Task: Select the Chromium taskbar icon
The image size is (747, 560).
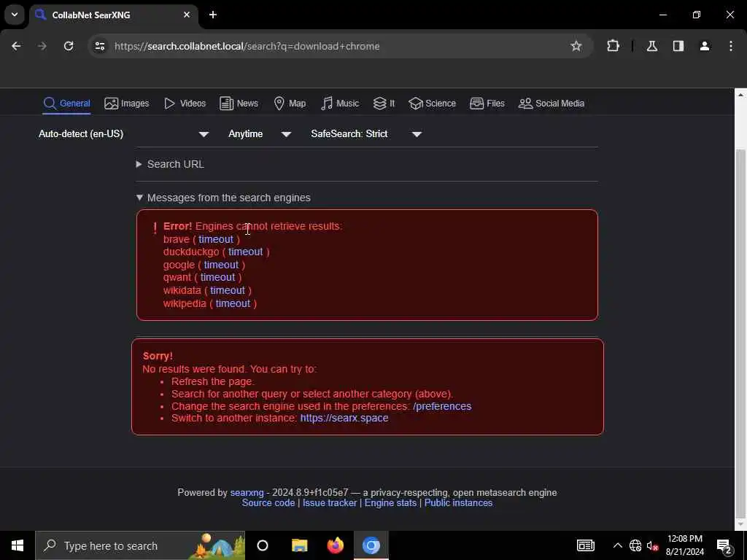Action: 371,545
